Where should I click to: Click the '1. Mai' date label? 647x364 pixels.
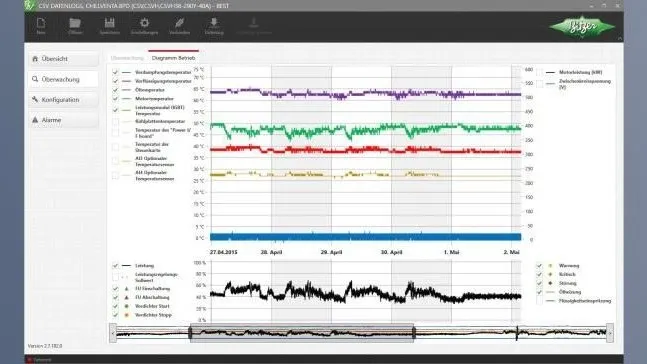click(x=451, y=252)
